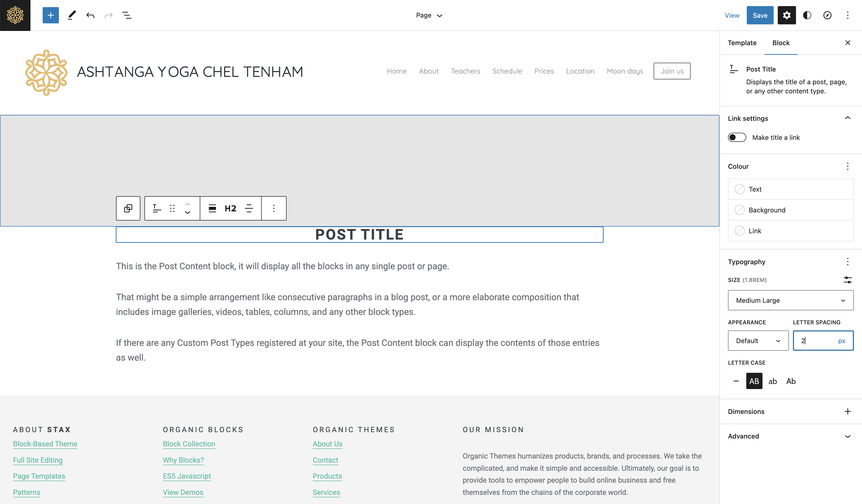Open the Contact footer link
The height and width of the screenshot is (504, 862).
[x=325, y=460]
